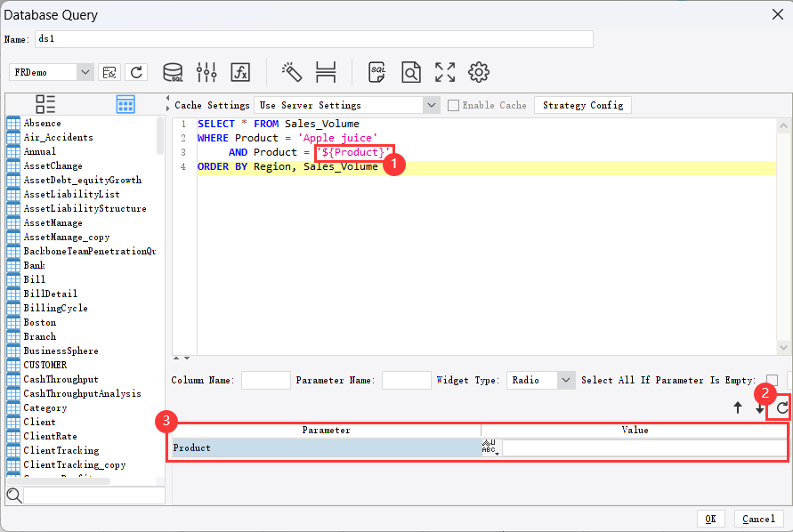
Task: Focus the Column Name input field
Action: coord(265,380)
